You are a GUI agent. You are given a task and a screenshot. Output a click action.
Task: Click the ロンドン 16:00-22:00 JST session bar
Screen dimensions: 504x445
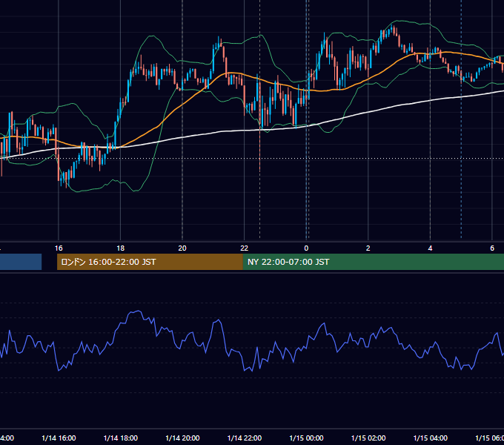click(150, 262)
